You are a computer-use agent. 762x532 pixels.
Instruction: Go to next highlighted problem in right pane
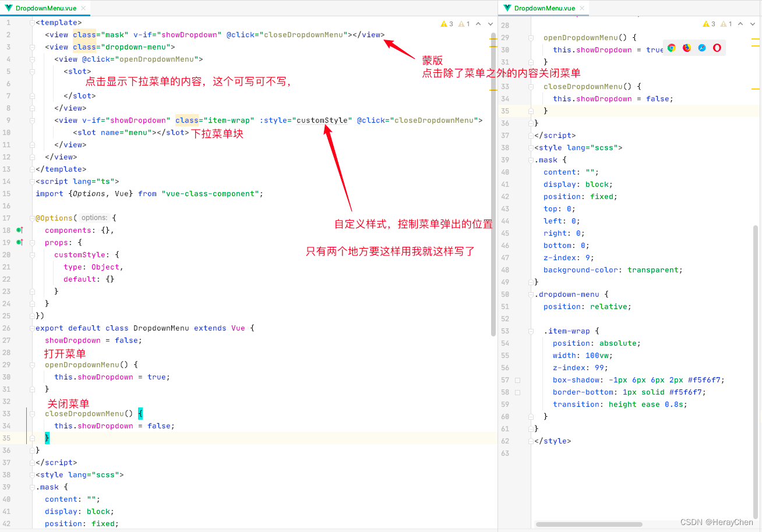point(752,24)
